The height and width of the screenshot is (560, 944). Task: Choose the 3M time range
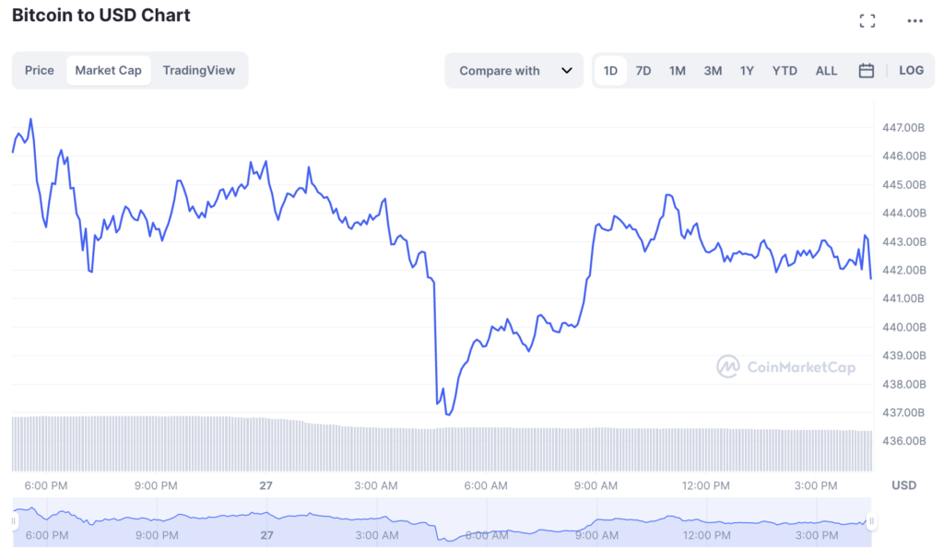(713, 71)
